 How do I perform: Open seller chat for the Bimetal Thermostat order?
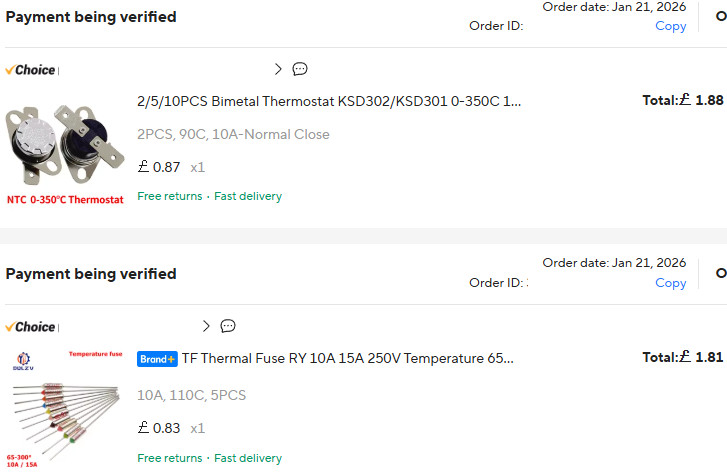(300, 69)
